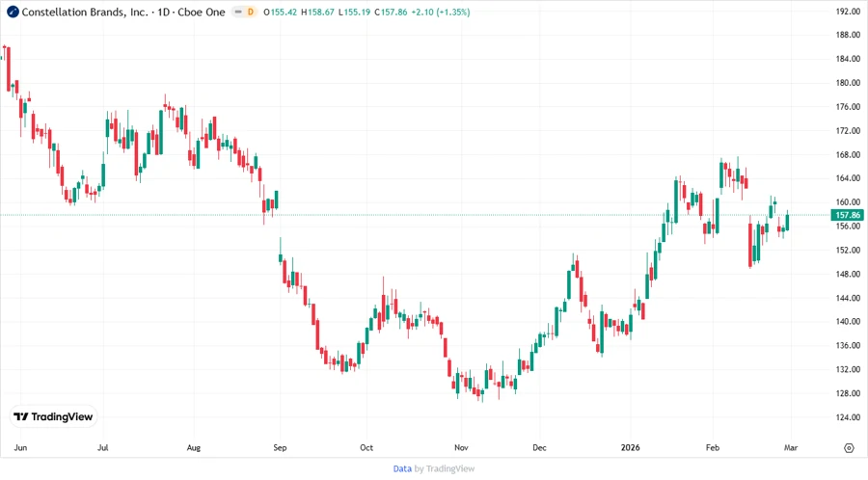Click the 180.00 price scale value
Image resolution: width=868 pixels, height=480 pixels.
848,83
